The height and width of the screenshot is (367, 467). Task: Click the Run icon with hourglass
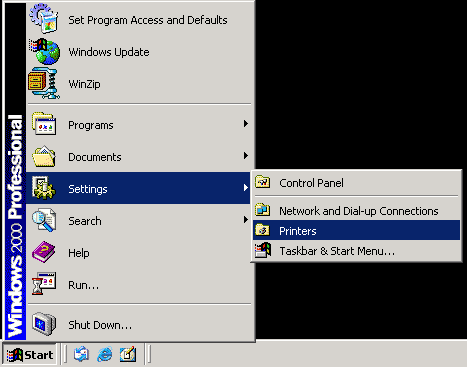44,284
